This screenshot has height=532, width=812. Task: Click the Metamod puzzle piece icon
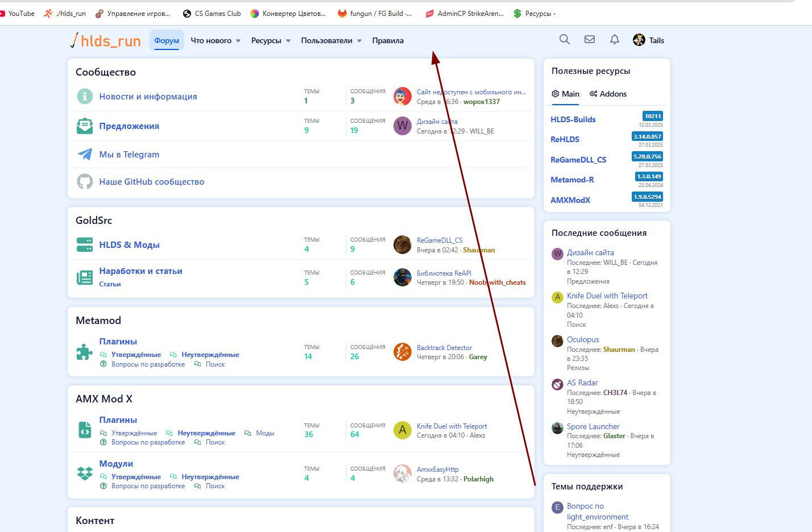coord(85,352)
